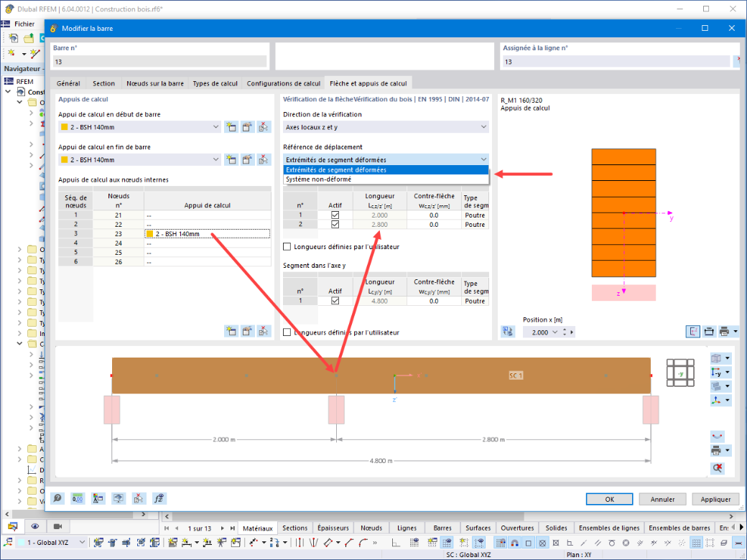Click Barre n° input field

coord(159,62)
